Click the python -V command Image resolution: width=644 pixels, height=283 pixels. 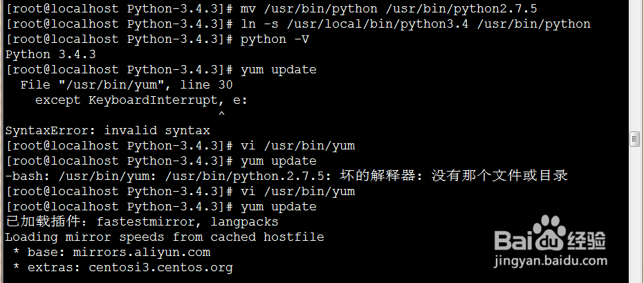tap(275, 39)
